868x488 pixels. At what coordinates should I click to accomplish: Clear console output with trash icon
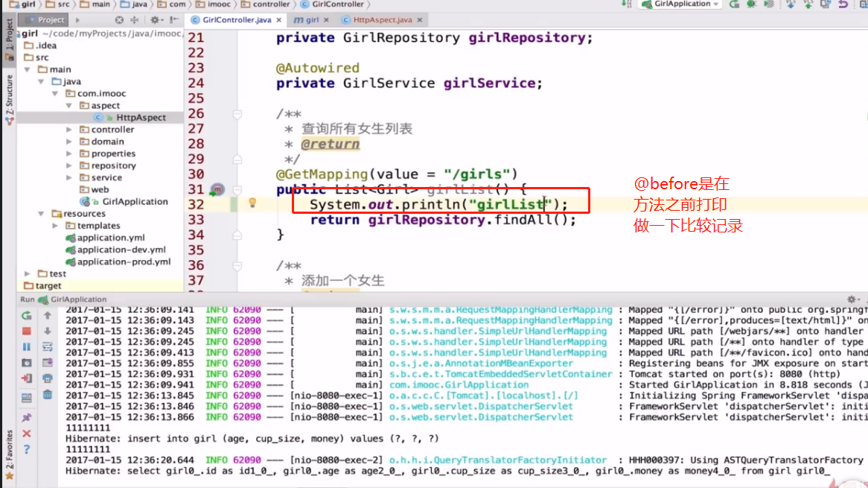48,395
